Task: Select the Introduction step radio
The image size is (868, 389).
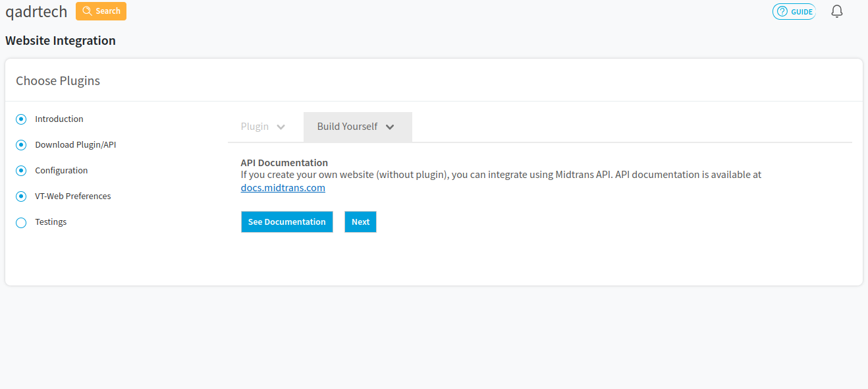Action: click(x=21, y=119)
